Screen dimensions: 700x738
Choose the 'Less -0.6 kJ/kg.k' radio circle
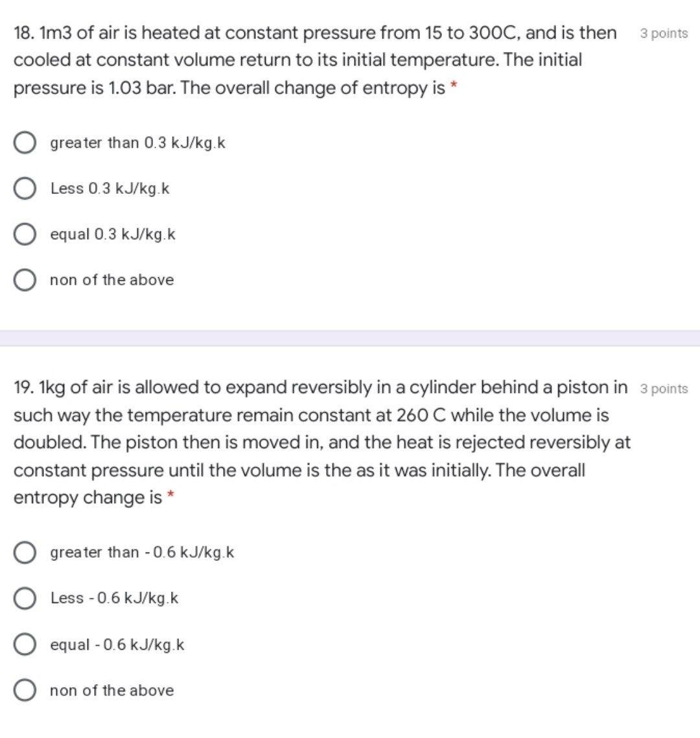pos(25,598)
